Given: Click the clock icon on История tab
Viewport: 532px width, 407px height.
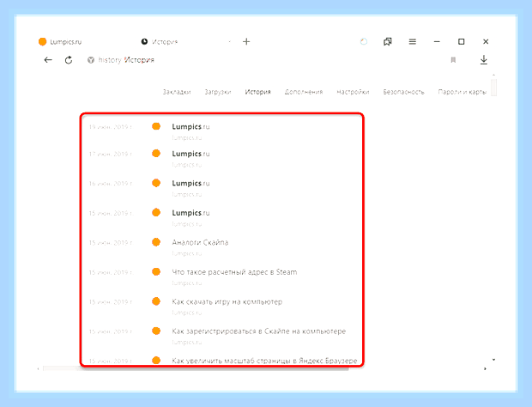Looking at the screenshot, I should pos(144,41).
